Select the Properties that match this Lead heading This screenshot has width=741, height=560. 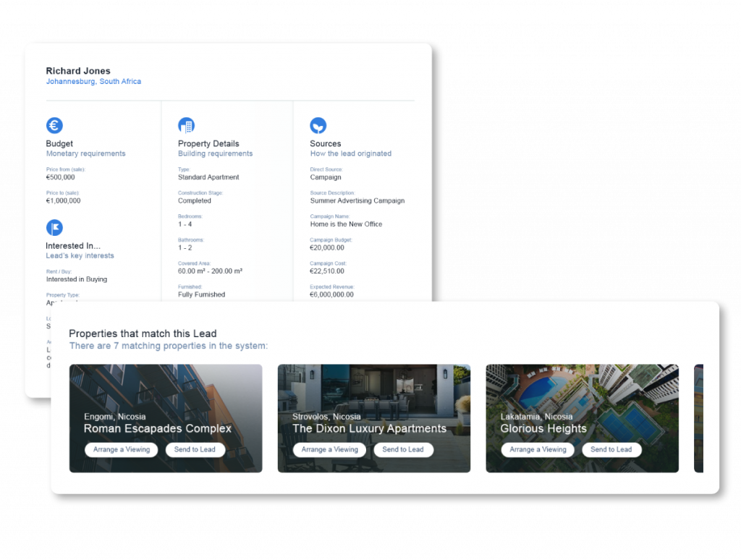[x=143, y=334]
